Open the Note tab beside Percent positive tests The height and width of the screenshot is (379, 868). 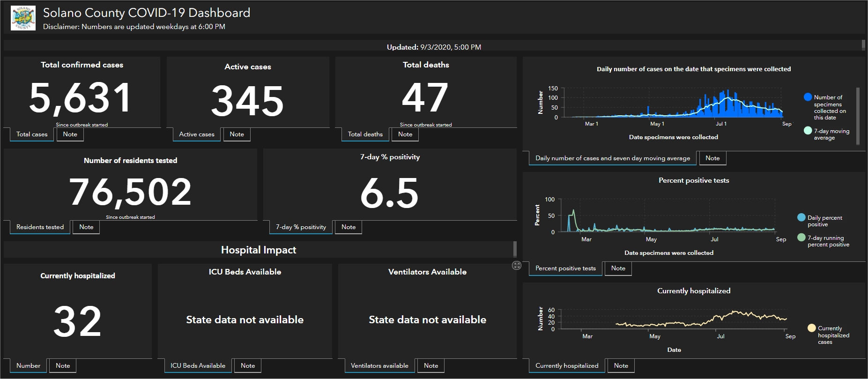618,268
